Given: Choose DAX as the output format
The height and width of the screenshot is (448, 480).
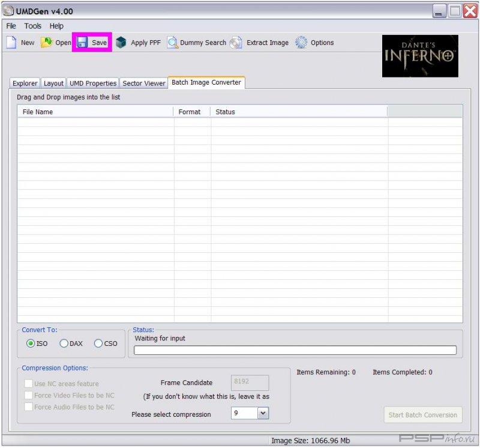Looking at the screenshot, I should coord(64,344).
